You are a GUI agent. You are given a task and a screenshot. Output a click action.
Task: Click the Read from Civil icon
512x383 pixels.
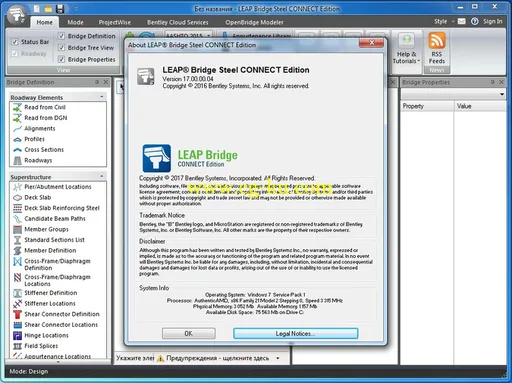coord(17,107)
